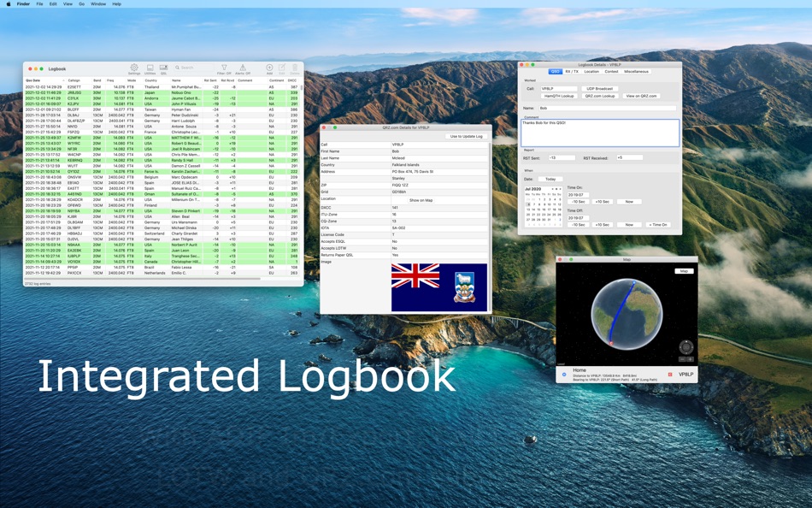812x508 pixels.
Task: Click View on QRZ.com button
Action: [641, 96]
